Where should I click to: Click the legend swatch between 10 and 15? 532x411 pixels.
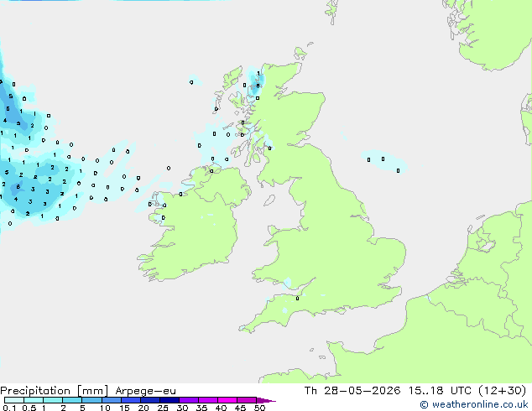(111, 400)
